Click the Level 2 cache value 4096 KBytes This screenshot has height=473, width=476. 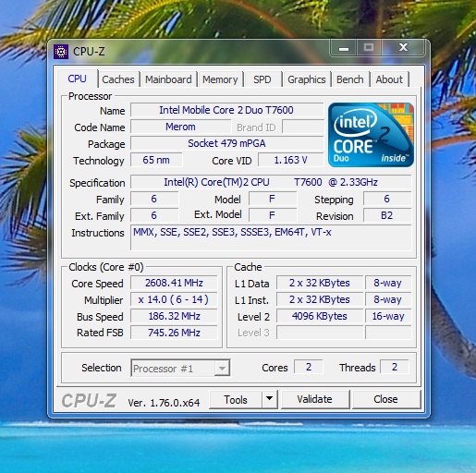click(x=320, y=316)
